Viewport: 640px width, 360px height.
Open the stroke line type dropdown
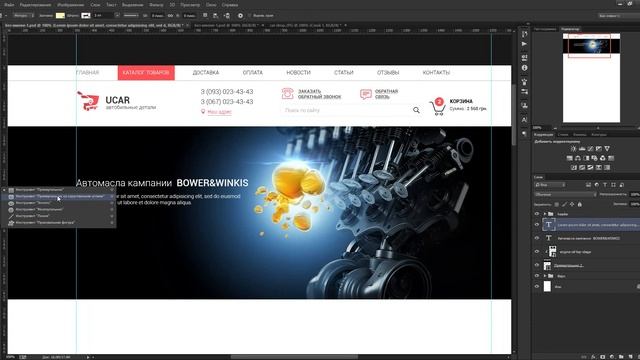coord(131,16)
